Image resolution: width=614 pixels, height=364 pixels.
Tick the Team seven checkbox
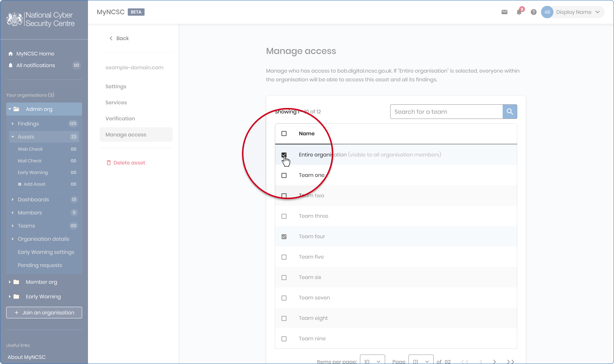click(284, 298)
